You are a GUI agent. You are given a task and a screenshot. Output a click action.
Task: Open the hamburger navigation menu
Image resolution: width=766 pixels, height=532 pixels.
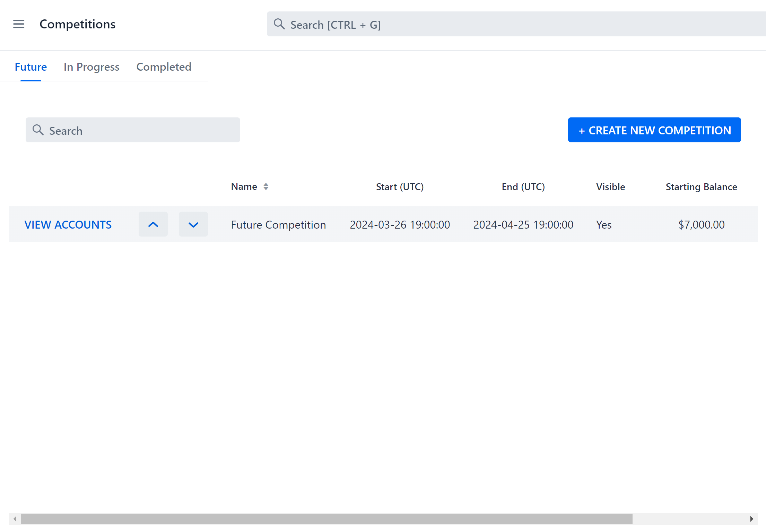(19, 24)
